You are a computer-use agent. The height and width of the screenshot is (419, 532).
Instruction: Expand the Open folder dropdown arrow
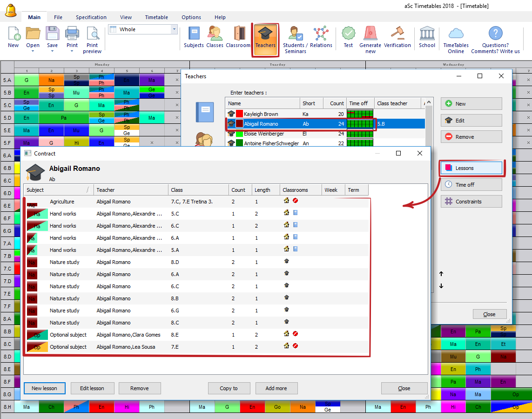[33, 51]
